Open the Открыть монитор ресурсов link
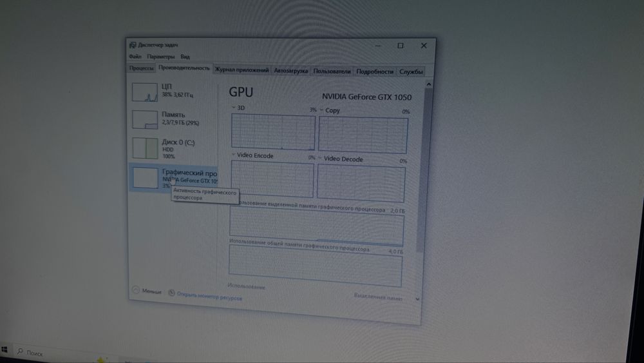Viewport: 644px width, 363px height. 209,297
